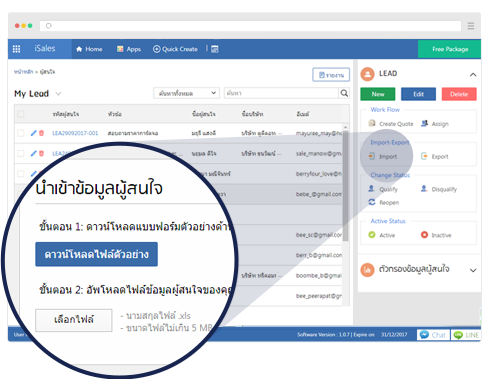Delete lead LEA29092017-001 with trash icon
The width and height of the screenshot is (488, 379).
42,133
